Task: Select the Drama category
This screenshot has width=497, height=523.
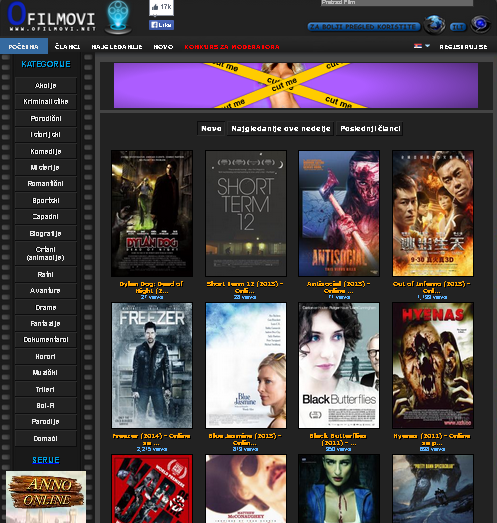Action: click(46, 308)
